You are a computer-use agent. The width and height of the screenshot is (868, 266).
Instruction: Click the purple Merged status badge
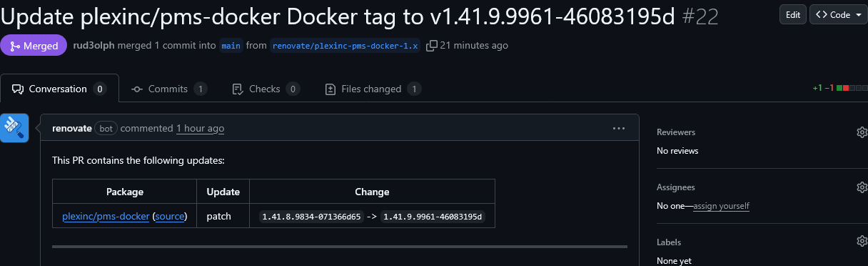click(34, 46)
